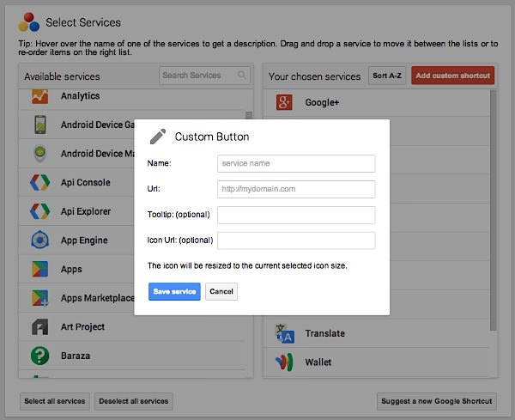The image size is (515, 420).
Task: Open Suggest a new Google Shortcut
Action: [437, 401]
